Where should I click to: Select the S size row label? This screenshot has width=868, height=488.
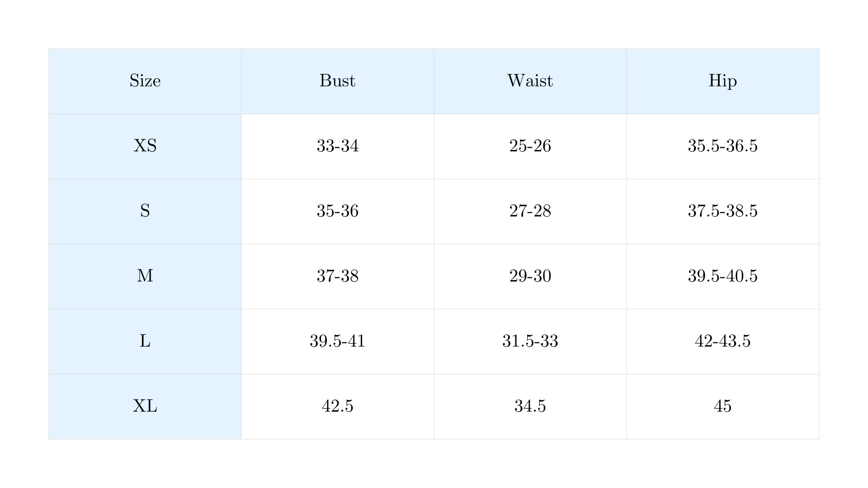145,211
